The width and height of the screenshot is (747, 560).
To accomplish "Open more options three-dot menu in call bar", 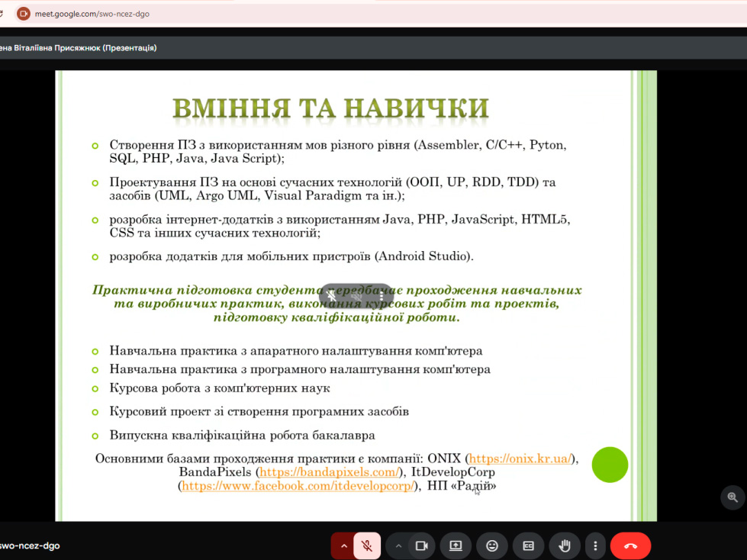I will (595, 546).
